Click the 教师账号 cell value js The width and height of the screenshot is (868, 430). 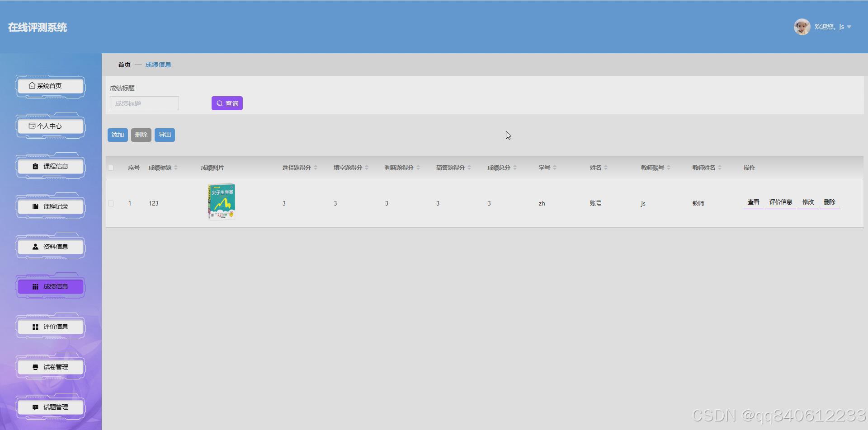[643, 203]
